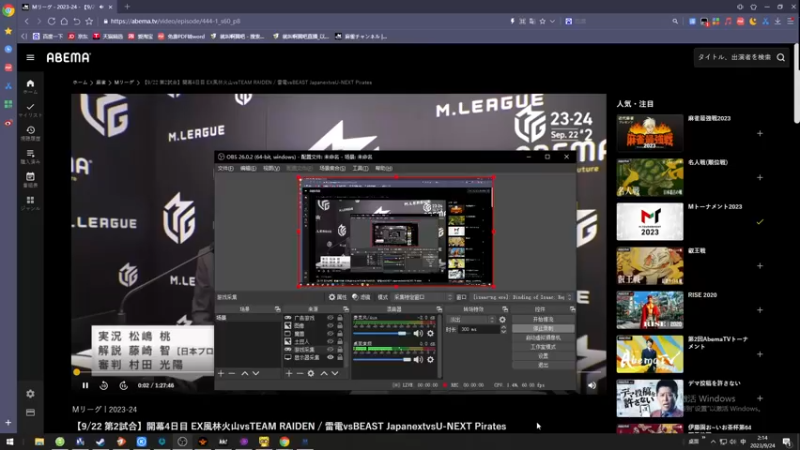Open scene transition settings gear in OBS

coord(503,319)
